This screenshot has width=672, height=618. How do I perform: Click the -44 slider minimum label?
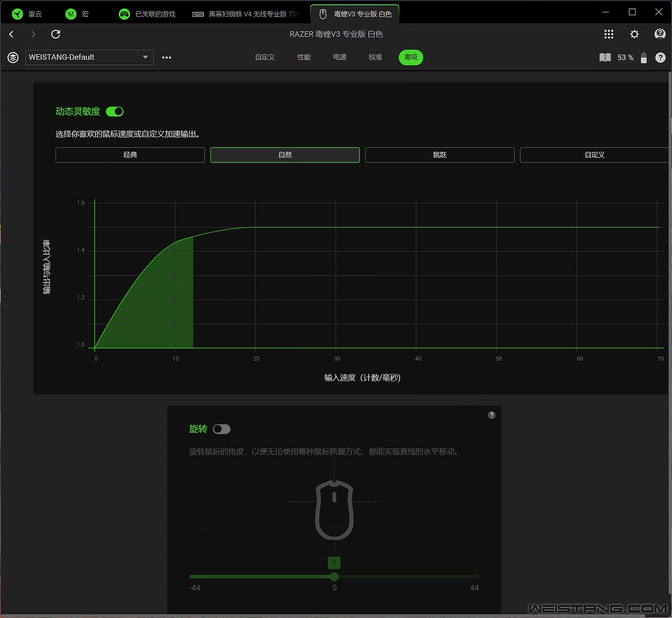194,588
